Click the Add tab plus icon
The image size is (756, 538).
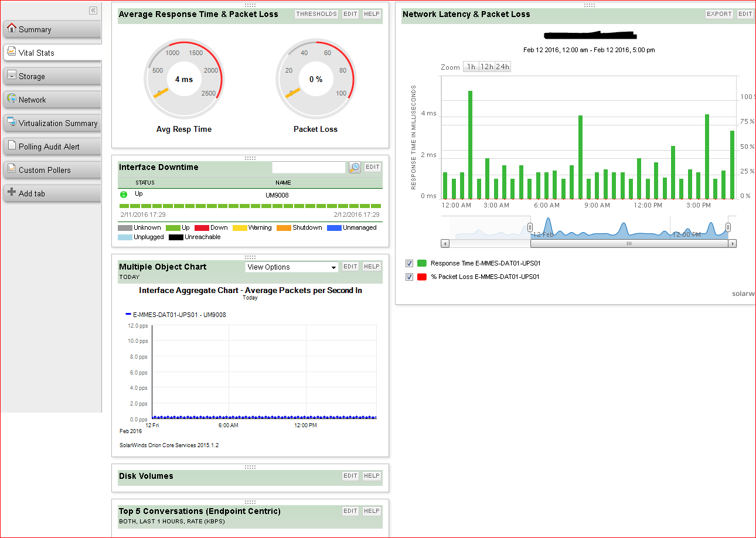tap(12, 192)
